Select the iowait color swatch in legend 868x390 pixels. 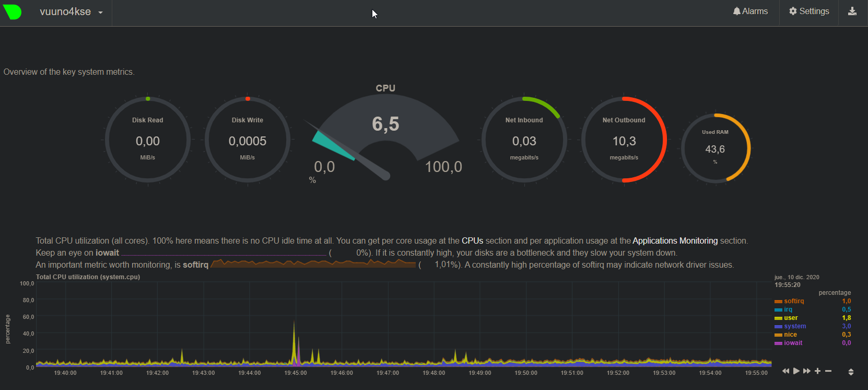pos(778,343)
